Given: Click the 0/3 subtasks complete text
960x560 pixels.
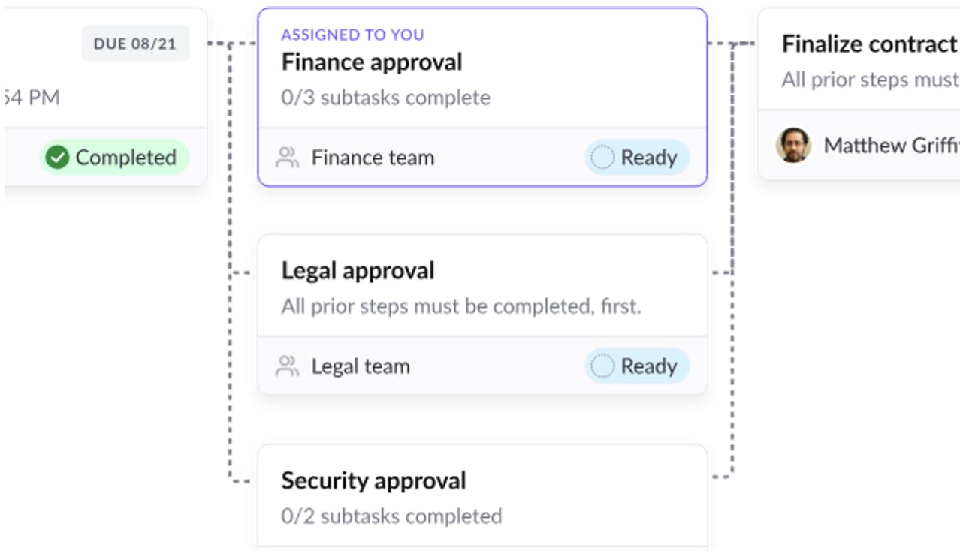Looking at the screenshot, I should [385, 98].
